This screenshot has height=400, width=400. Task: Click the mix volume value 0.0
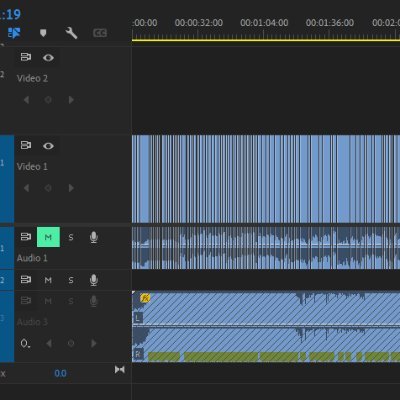tap(60, 373)
